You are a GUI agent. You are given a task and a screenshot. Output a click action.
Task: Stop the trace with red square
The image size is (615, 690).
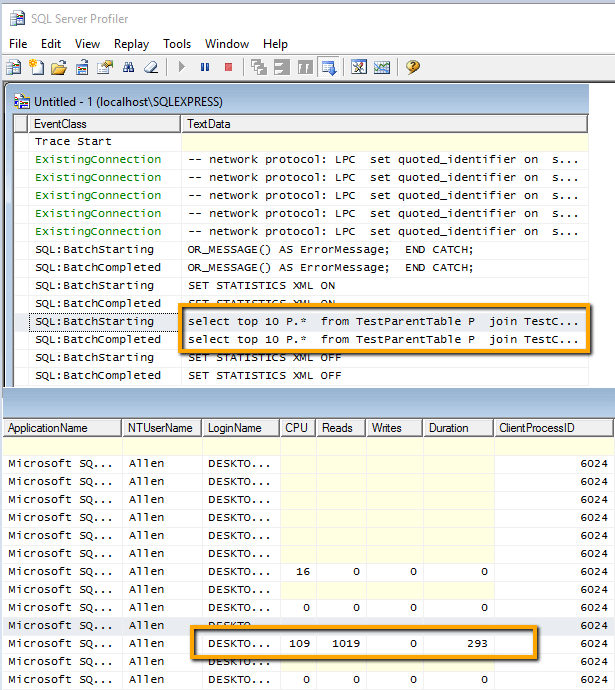(x=228, y=67)
